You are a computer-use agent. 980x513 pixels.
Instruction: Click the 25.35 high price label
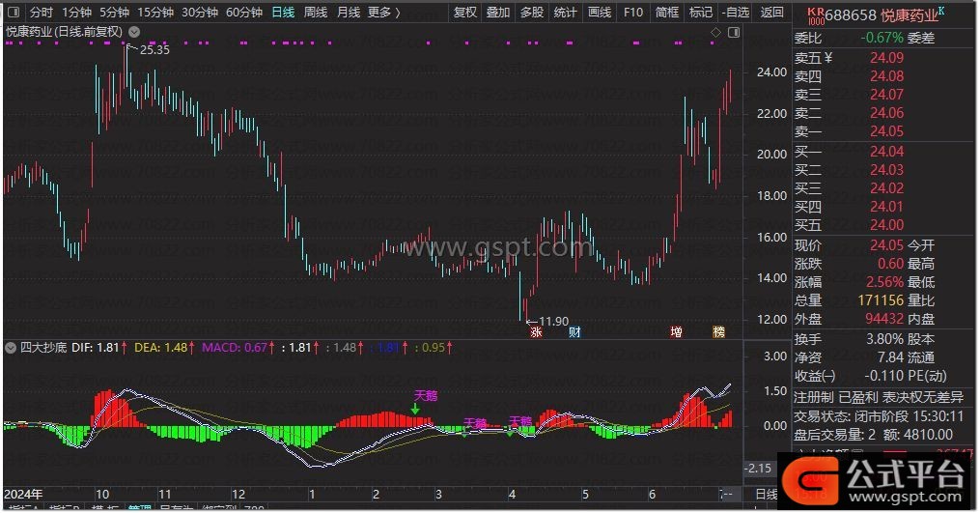154,50
